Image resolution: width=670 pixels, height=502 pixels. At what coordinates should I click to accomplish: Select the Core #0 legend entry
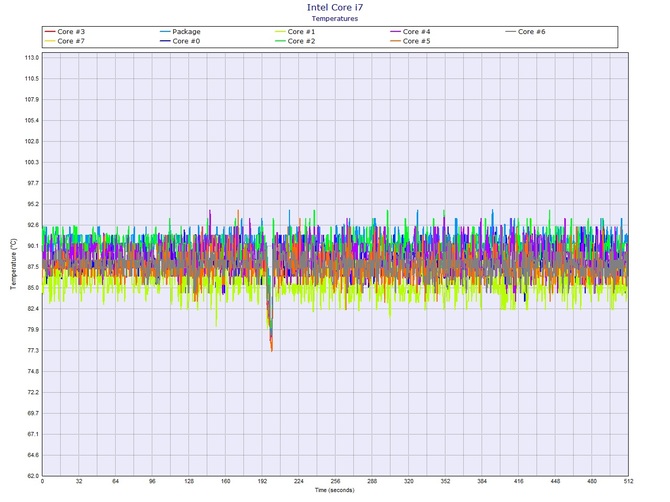pyautogui.click(x=180, y=41)
